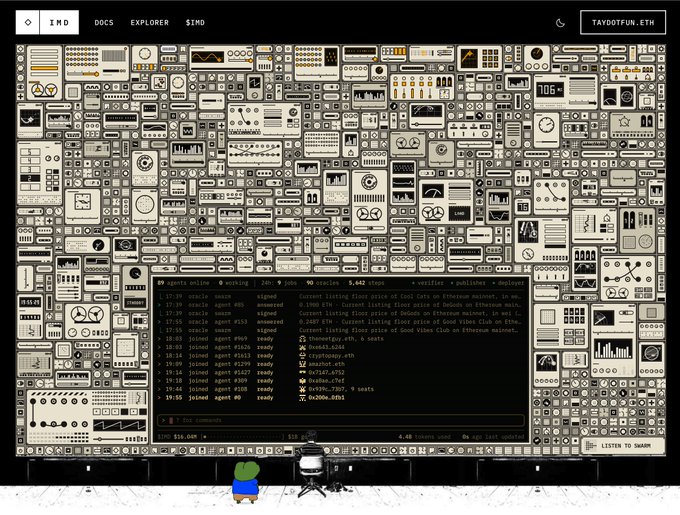The width and height of the screenshot is (680, 515).
Task: Click the avatar icon beside amazhot.eth
Action: tap(303, 364)
